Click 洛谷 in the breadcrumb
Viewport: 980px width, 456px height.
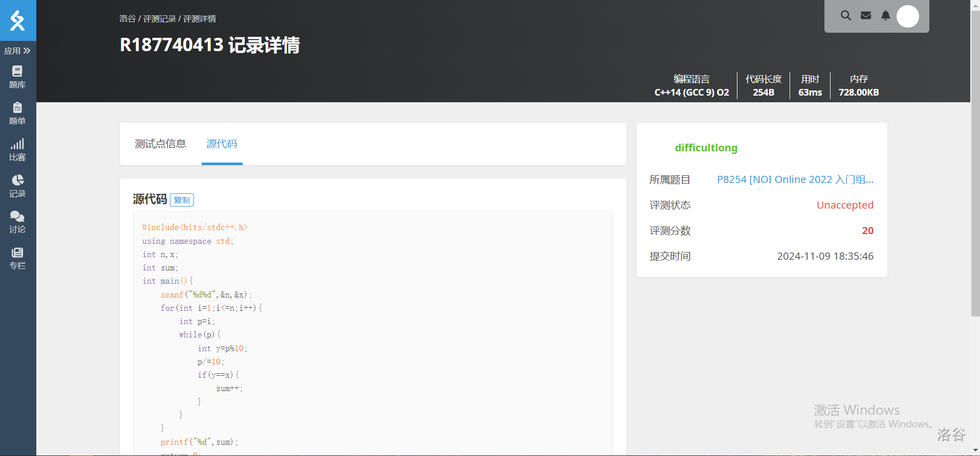pos(127,19)
